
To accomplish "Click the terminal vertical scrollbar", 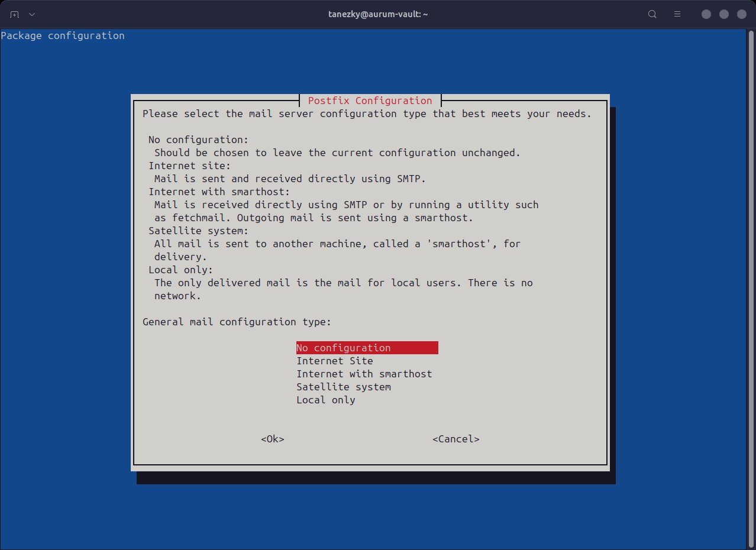I will (x=751, y=289).
